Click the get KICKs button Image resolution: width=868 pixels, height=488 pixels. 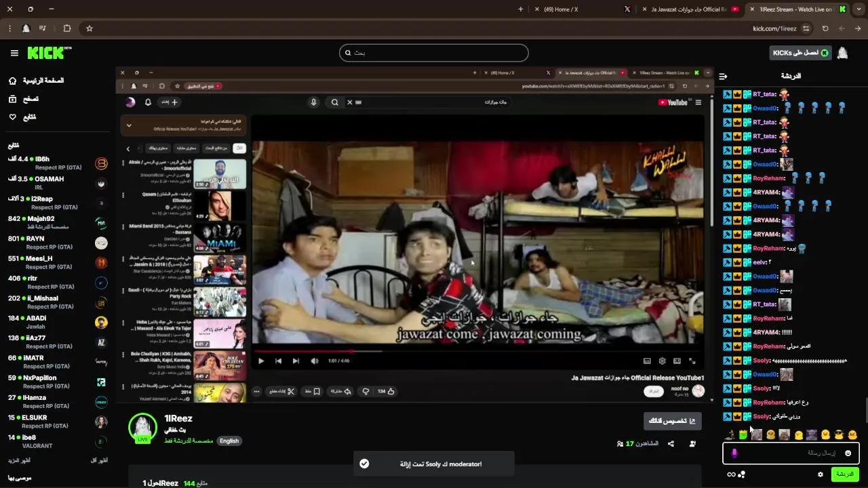(800, 53)
